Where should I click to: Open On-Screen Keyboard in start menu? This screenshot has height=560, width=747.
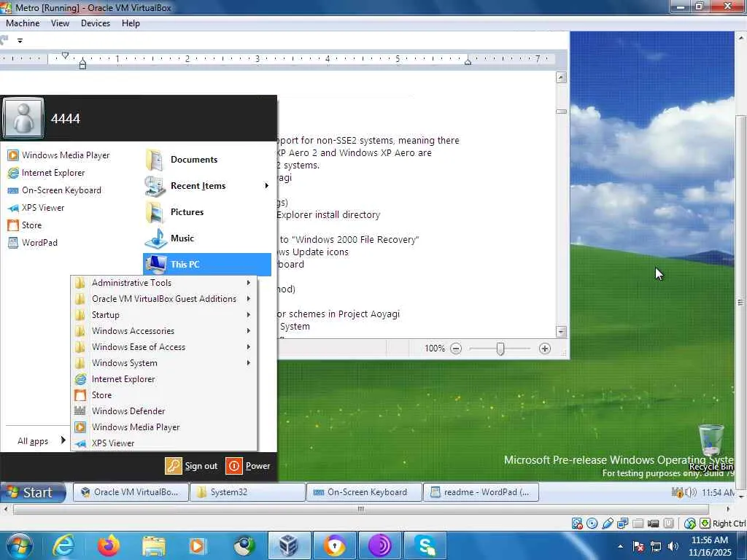(54, 190)
